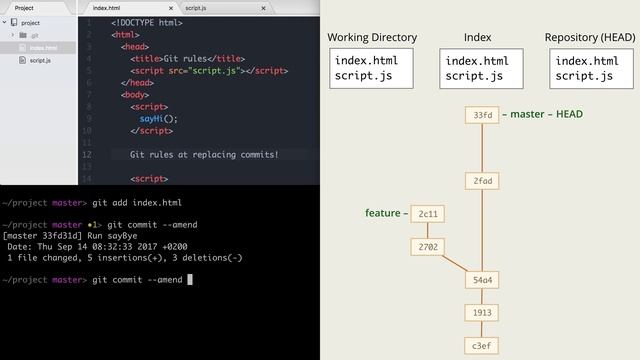The height and width of the screenshot is (360, 640).
Task: Click the opening <body> tag line
Action: pyautogui.click(x=135, y=95)
